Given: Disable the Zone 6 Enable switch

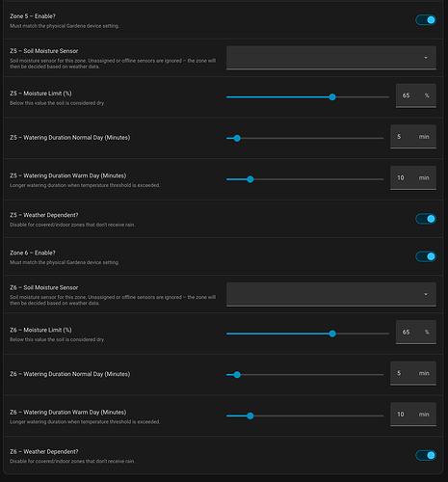Looking at the screenshot, I should [x=426, y=256].
